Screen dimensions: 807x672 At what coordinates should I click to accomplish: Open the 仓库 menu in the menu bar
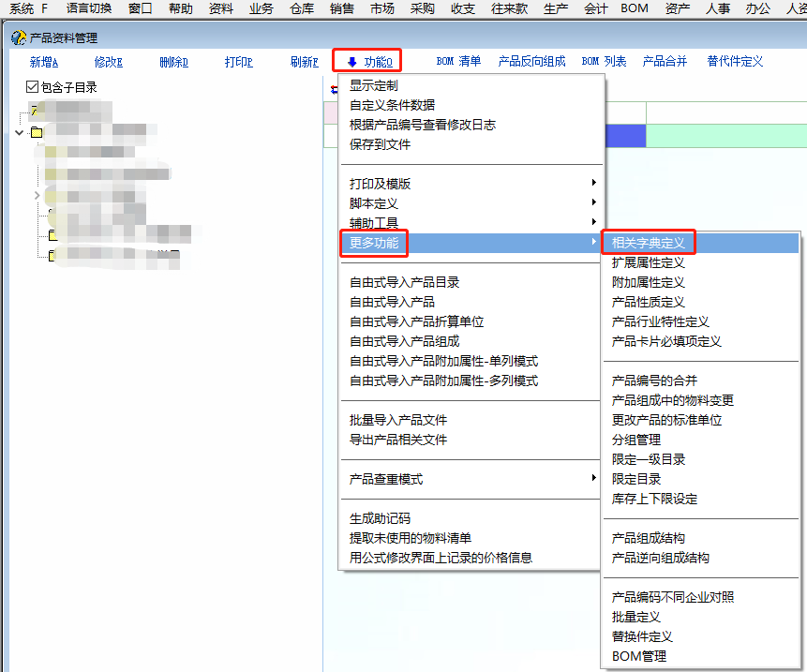pos(302,8)
